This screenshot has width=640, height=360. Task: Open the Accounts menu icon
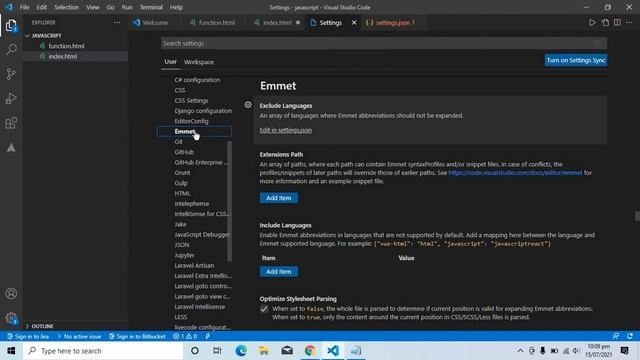coord(11,293)
